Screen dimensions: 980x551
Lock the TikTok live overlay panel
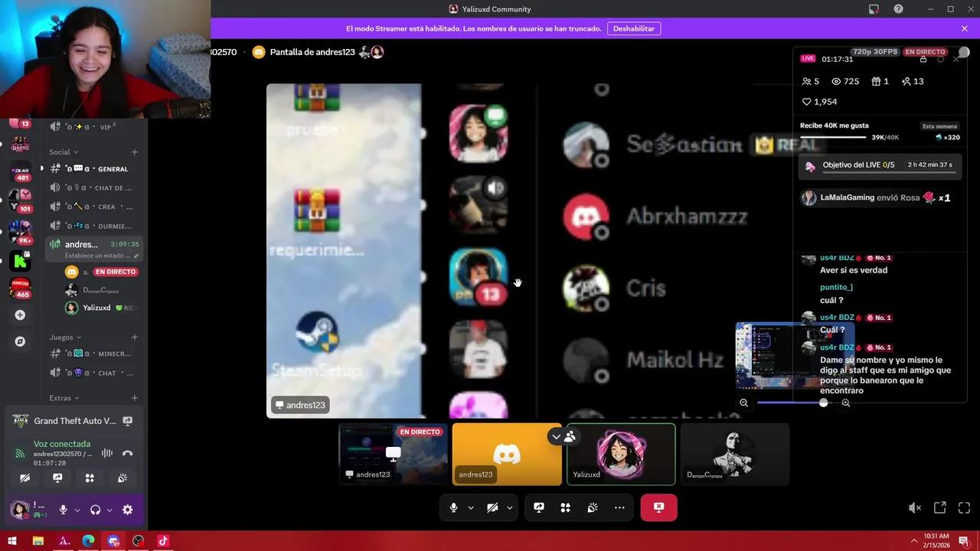923,59
